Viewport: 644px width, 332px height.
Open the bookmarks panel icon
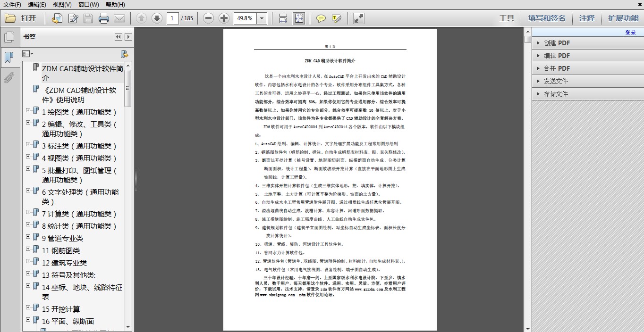click(x=9, y=58)
